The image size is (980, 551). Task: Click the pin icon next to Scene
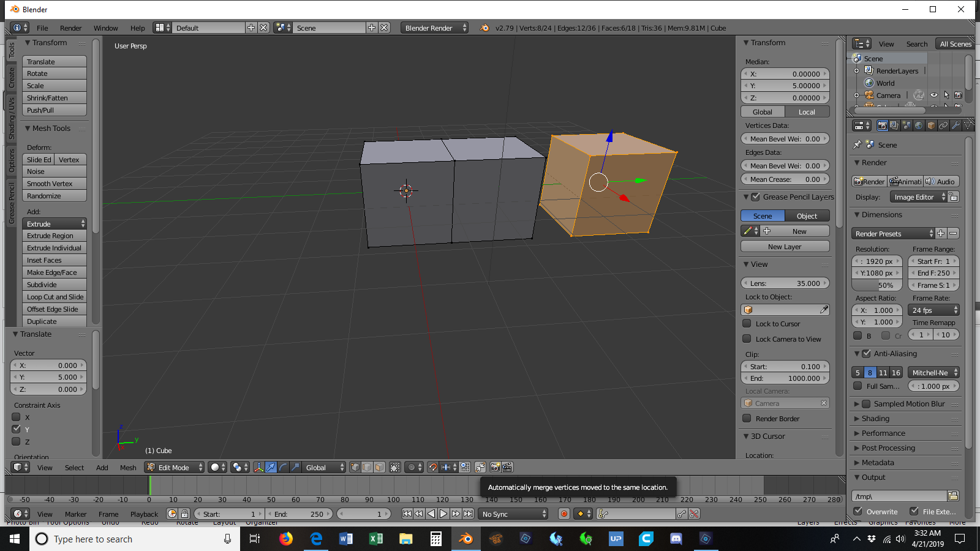pyautogui.click(x=858, y=145)
